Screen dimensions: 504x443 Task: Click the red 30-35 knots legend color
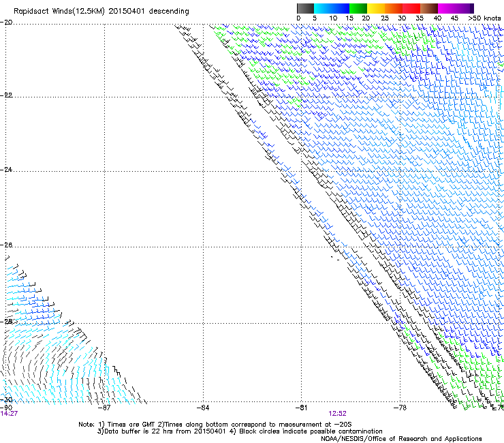[411, 8]
